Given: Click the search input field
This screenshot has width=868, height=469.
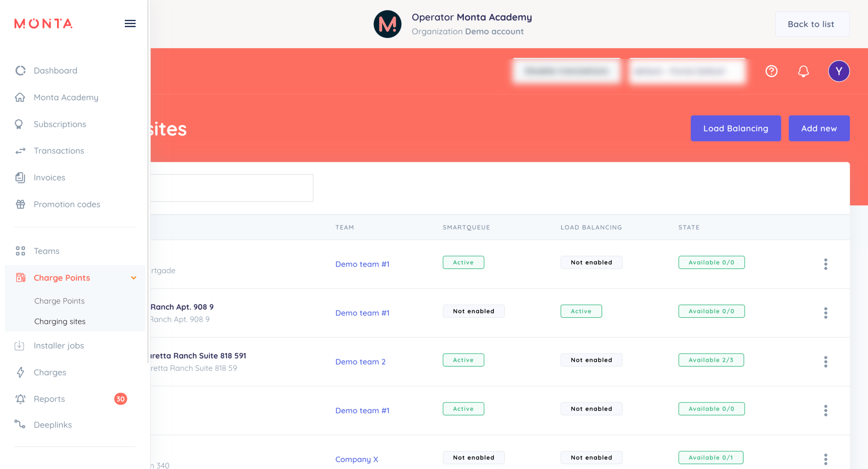Looking at the screenshot, I should point(231,188).
